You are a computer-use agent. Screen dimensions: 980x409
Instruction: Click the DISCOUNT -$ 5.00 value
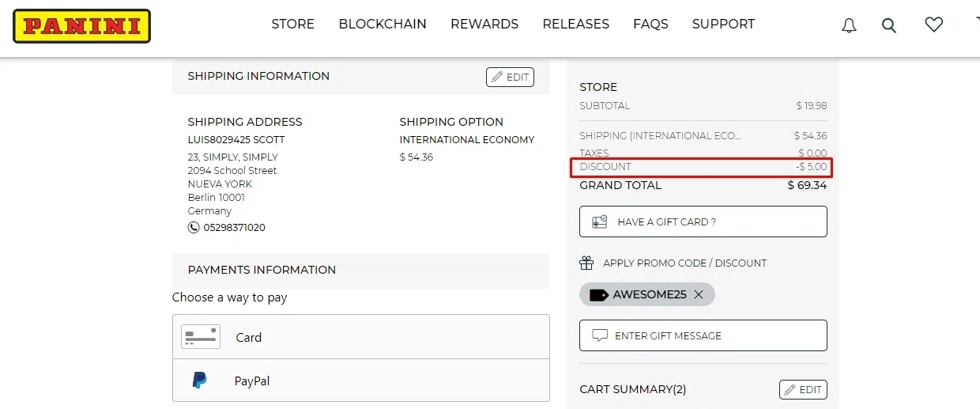click(x=811, y=167)
